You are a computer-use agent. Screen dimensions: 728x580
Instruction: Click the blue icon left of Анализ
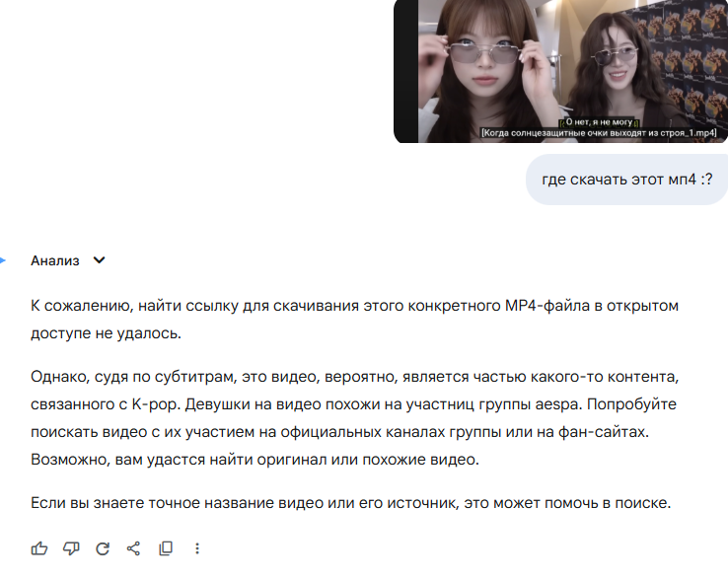tap(2, 260)
